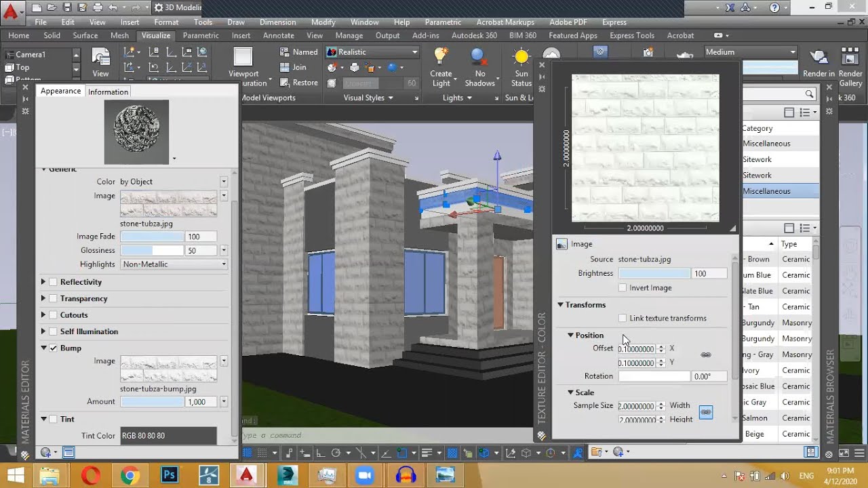Open Zoom from the taskbar
Viewport: 868px width, 488px height.
366,476
